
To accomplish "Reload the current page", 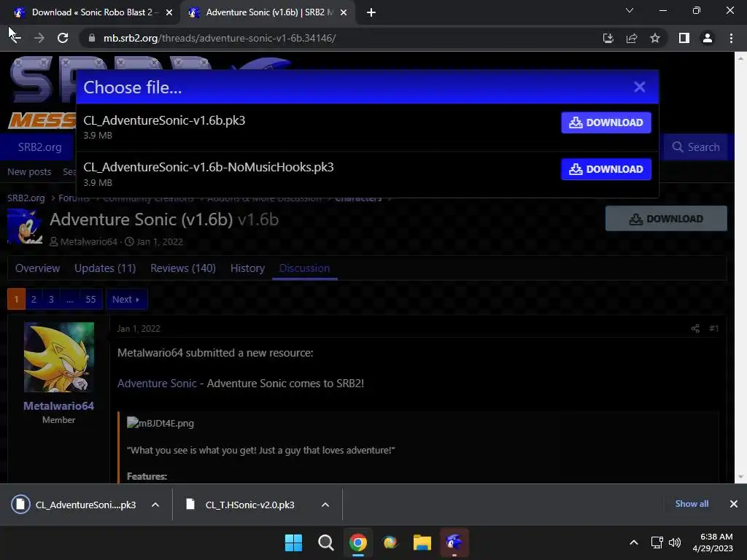I will pyautogui.click(x=63, y=38).
